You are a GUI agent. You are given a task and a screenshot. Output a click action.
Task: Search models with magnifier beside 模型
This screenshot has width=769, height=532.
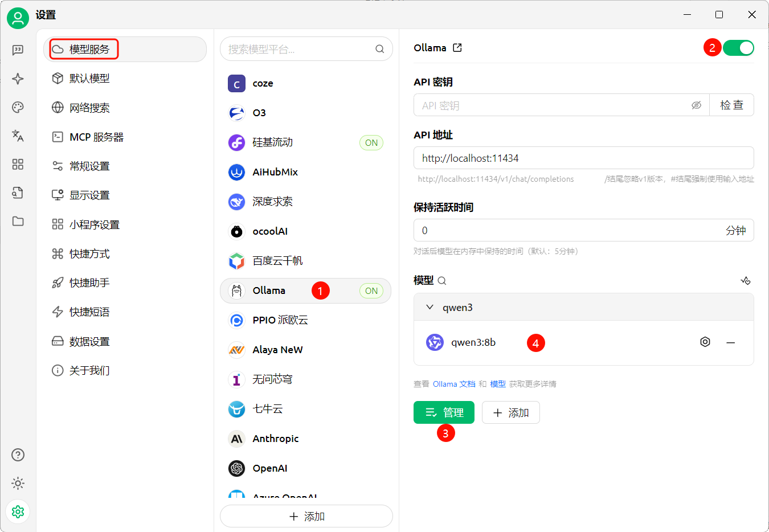[x=442, y=280]
